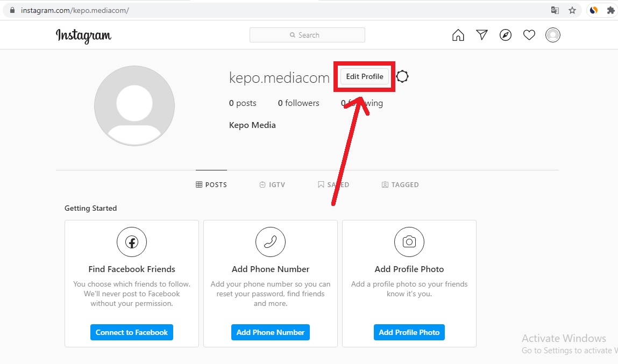Viewport: 618px width, 364px height.
Task: Open the browser extensions puzzle icon
Action: 611,10
